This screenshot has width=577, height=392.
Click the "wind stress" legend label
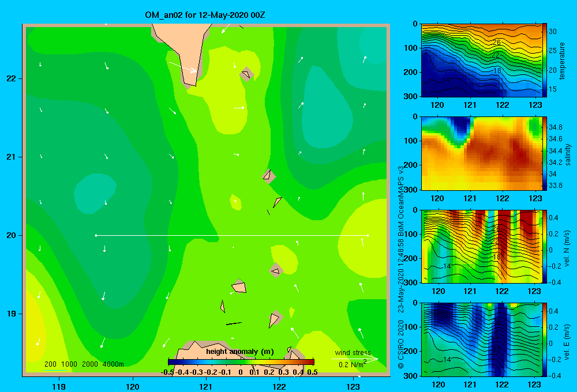coord(353,353)
